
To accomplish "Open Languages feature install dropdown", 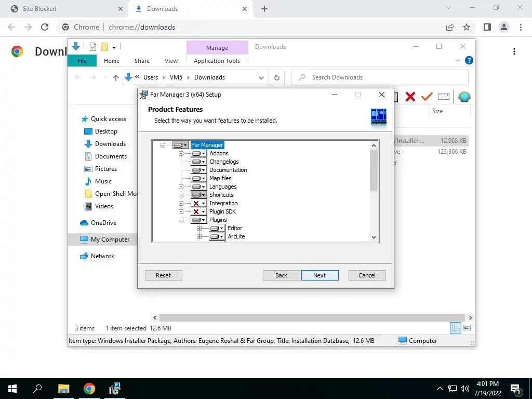I will click(199, 187).
